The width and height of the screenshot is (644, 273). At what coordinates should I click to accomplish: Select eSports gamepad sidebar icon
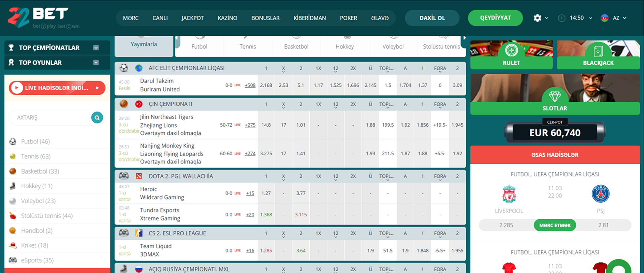[13, 260]
